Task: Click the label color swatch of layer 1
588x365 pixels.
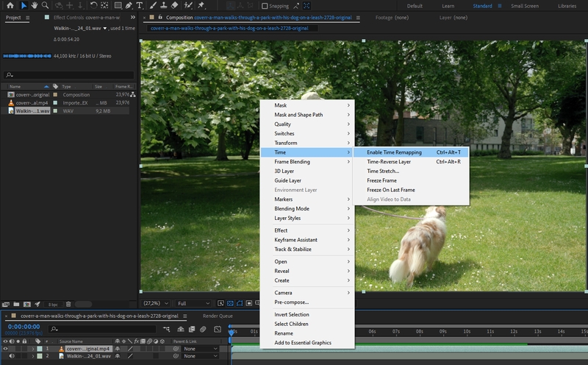Action: (40, 349)
